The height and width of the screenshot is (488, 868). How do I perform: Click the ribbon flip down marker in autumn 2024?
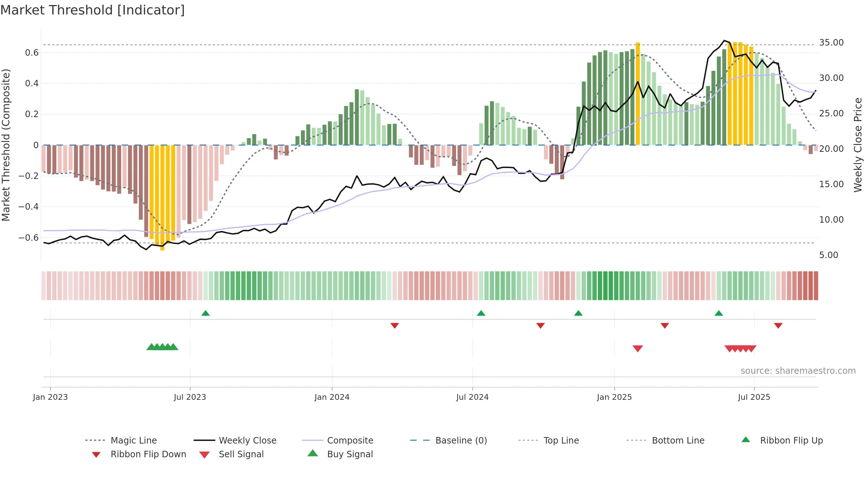[540, 326]
